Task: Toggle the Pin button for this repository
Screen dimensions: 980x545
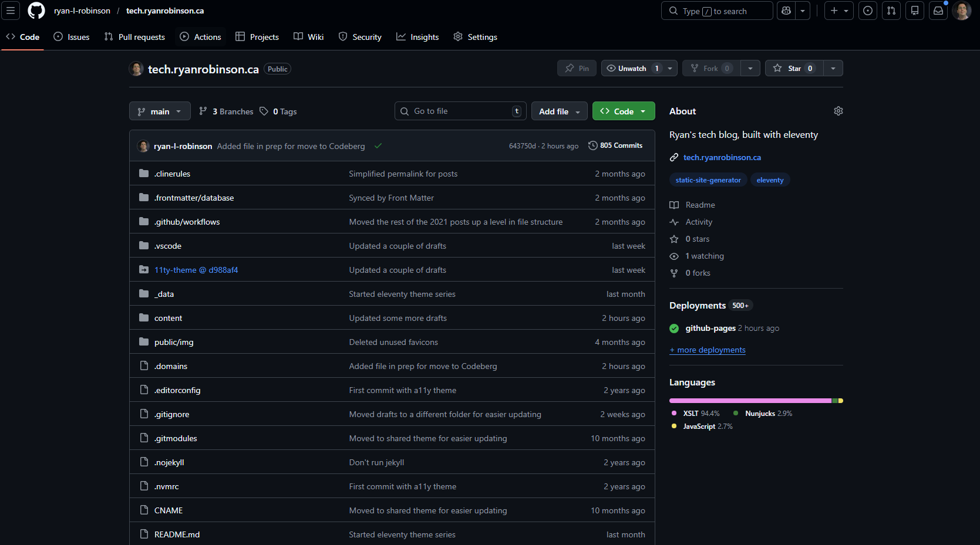Action: click(x=576, y=68)
